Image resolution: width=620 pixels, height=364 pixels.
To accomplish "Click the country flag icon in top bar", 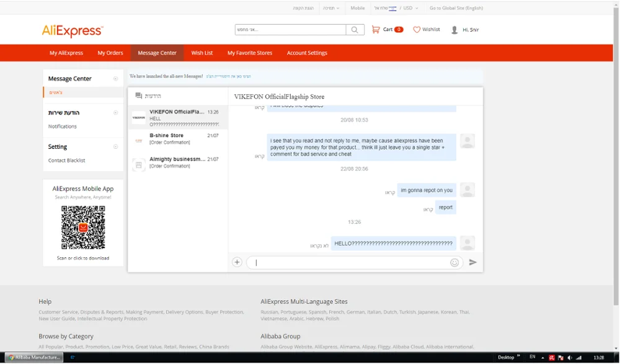I will point(392,8).
